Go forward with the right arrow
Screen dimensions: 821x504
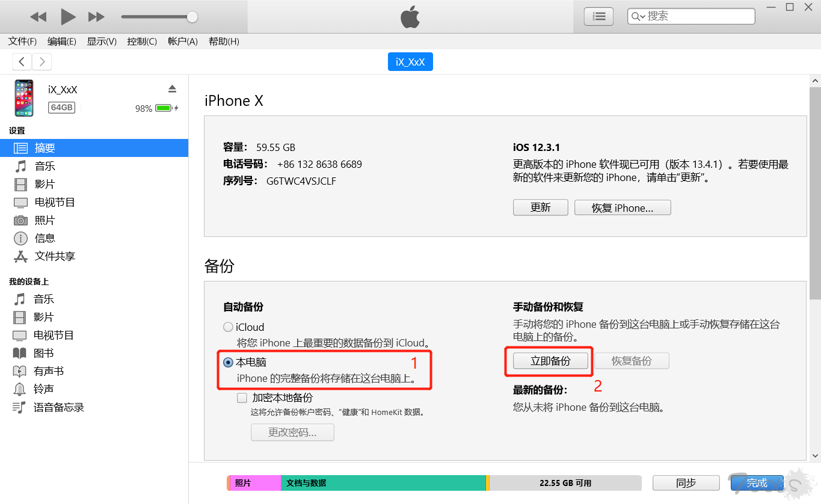[42, 61]
